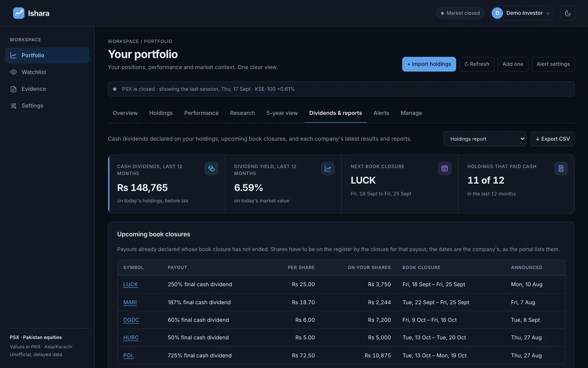Open Settings via its sliders icon
This screenshot has height=368, width=588.
[x=14, y=106]
